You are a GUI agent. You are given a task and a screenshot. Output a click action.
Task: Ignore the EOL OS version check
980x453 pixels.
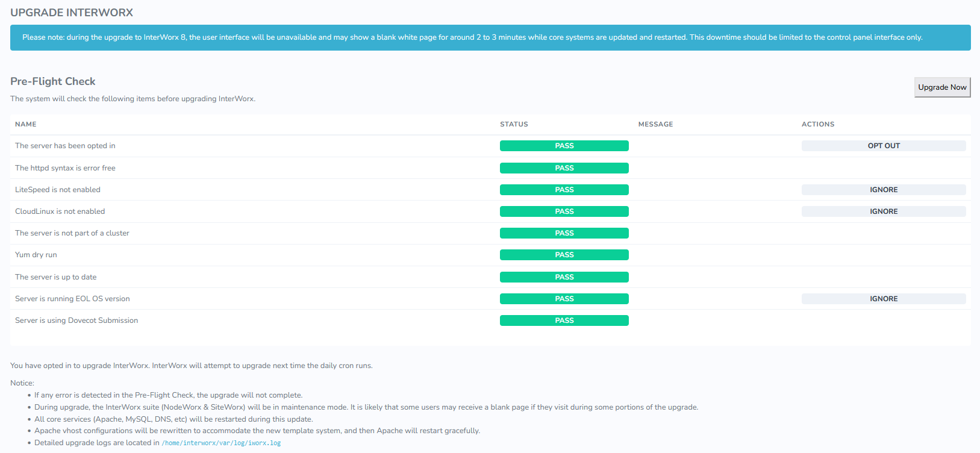[x=883, y=299]
